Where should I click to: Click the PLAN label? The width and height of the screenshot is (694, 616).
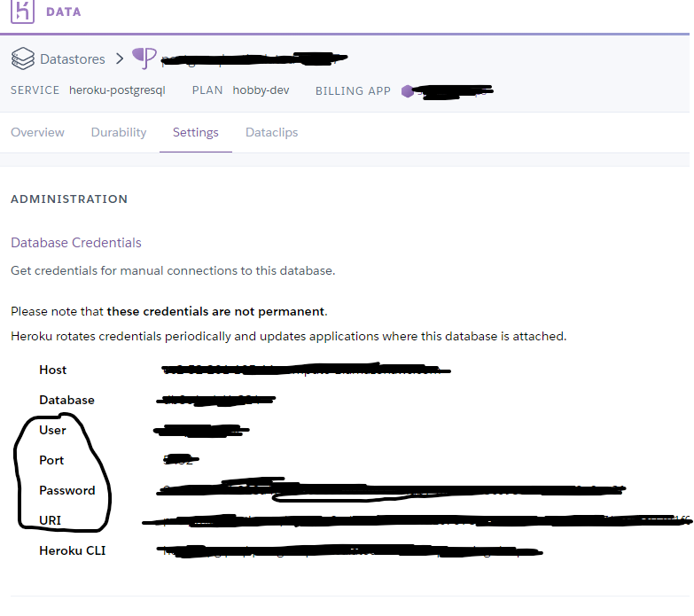(207, 90)
